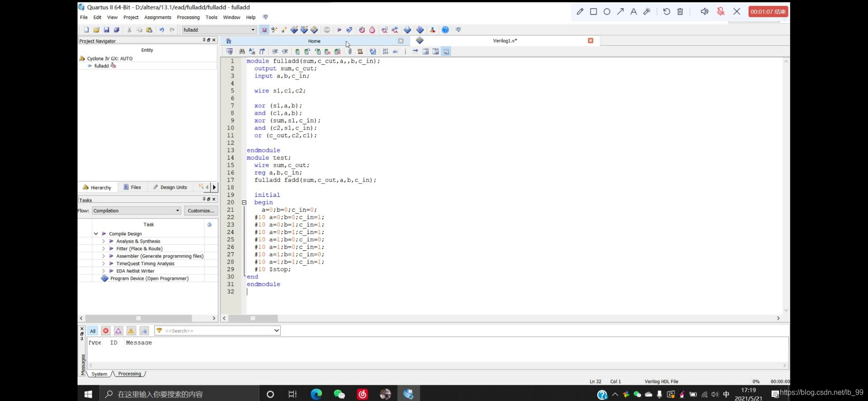Screen dimensions: 868x401
Task: Toggle the critical warning messages filter
Action: tap(118, 331)
